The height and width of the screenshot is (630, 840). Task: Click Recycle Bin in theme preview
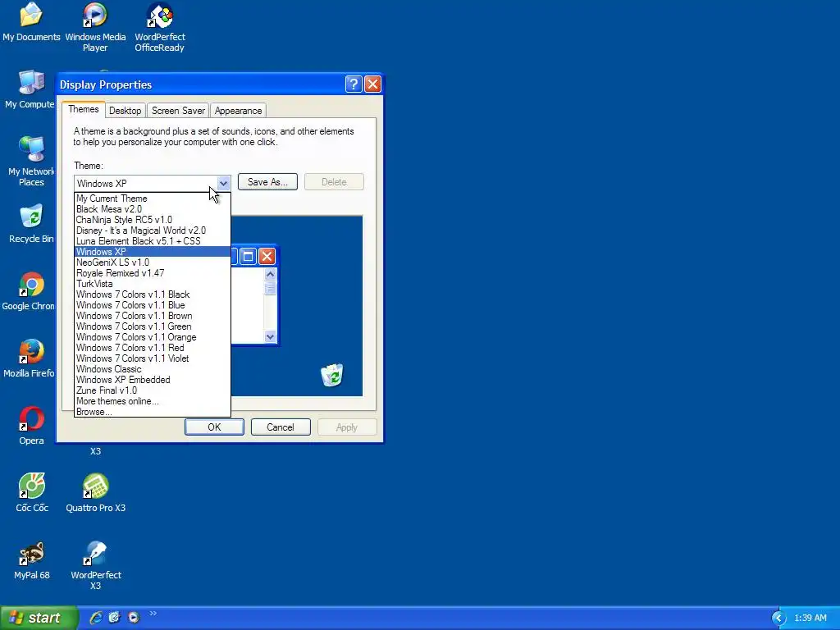[x=332, y=374]
